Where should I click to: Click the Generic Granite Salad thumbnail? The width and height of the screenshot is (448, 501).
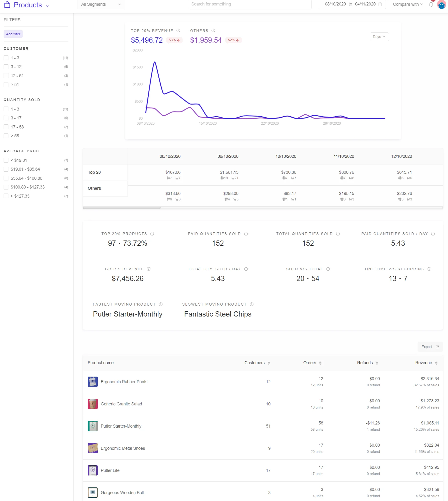click(93, 404)
